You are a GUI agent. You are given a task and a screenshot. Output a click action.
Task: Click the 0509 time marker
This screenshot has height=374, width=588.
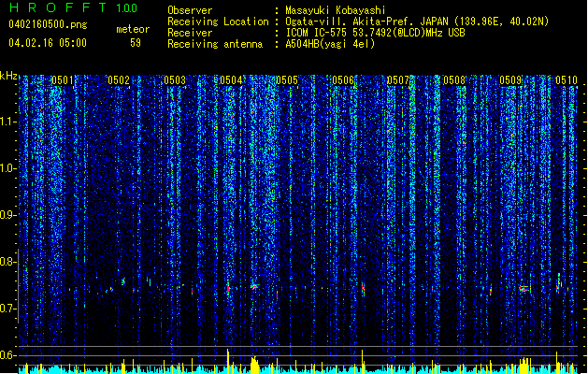click(510, 80)
